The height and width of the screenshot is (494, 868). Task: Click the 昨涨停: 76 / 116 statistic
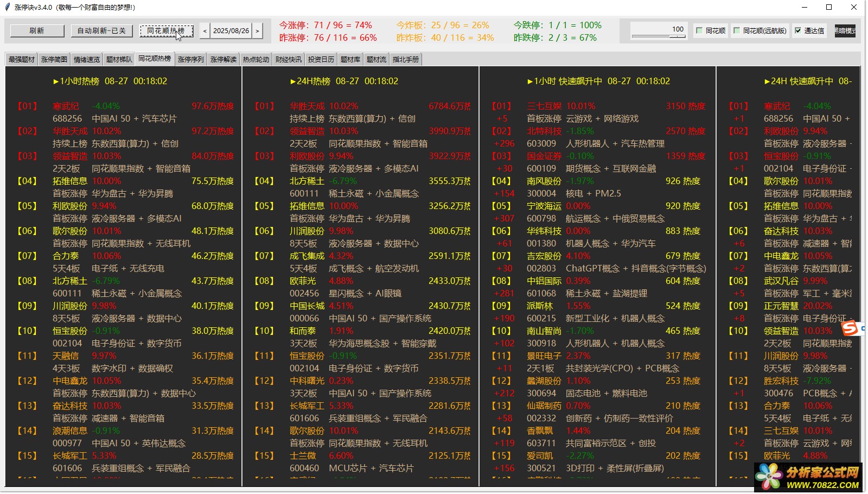(328, 38)
